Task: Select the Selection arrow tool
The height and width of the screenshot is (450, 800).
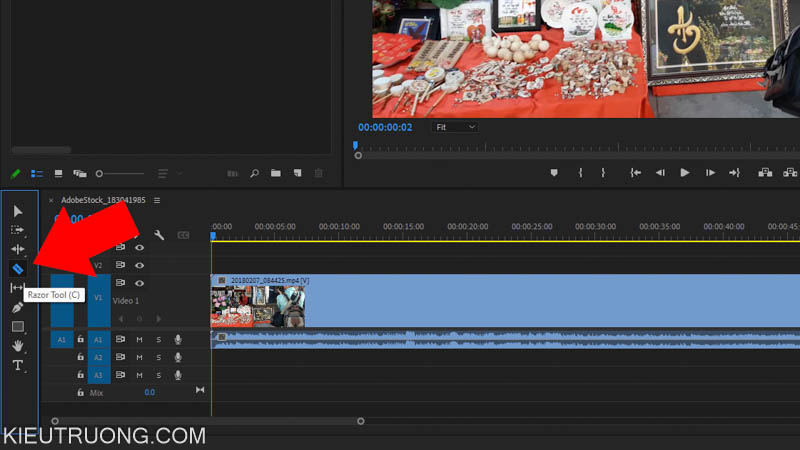Action: (x=17, y=211)
